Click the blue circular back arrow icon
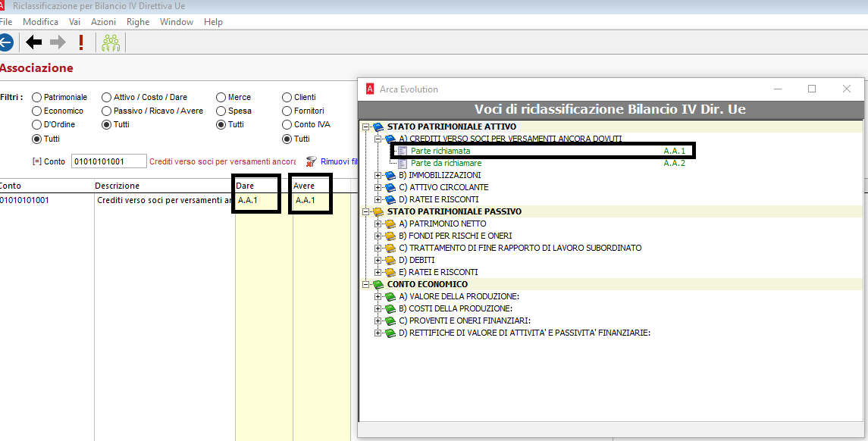The width and height of the screenshot is (868, 441). [5, 42]
